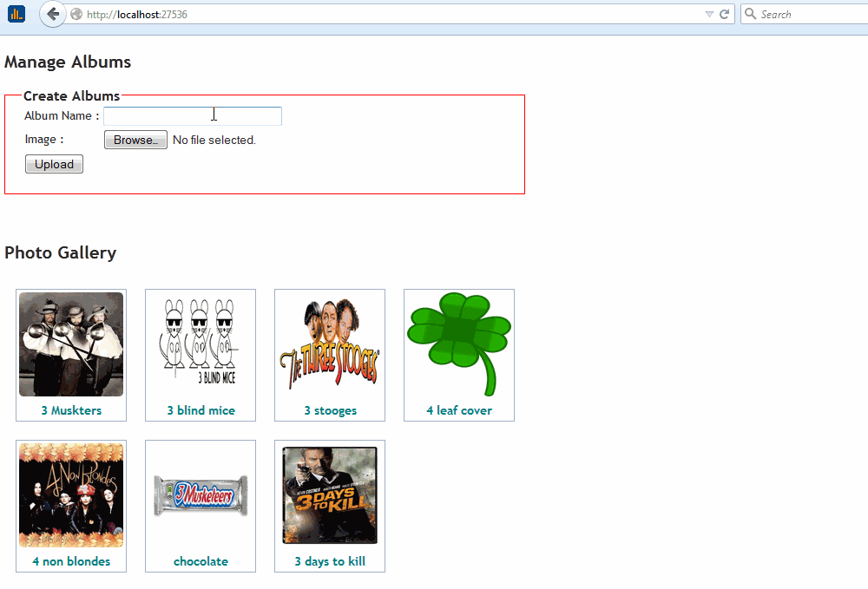Click the '3 Muskters' caption link

[x=71, y=410]
